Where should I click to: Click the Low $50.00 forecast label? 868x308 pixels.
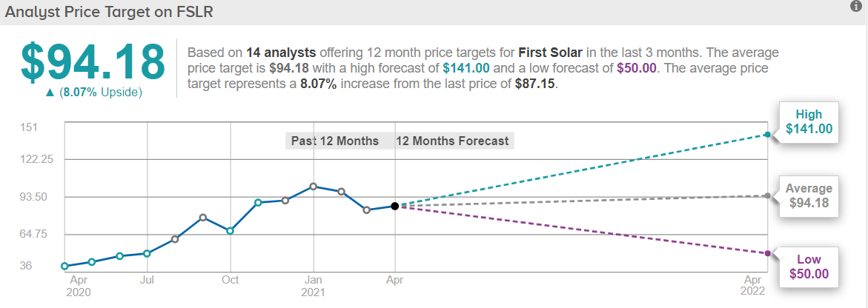tap(809, 267)
